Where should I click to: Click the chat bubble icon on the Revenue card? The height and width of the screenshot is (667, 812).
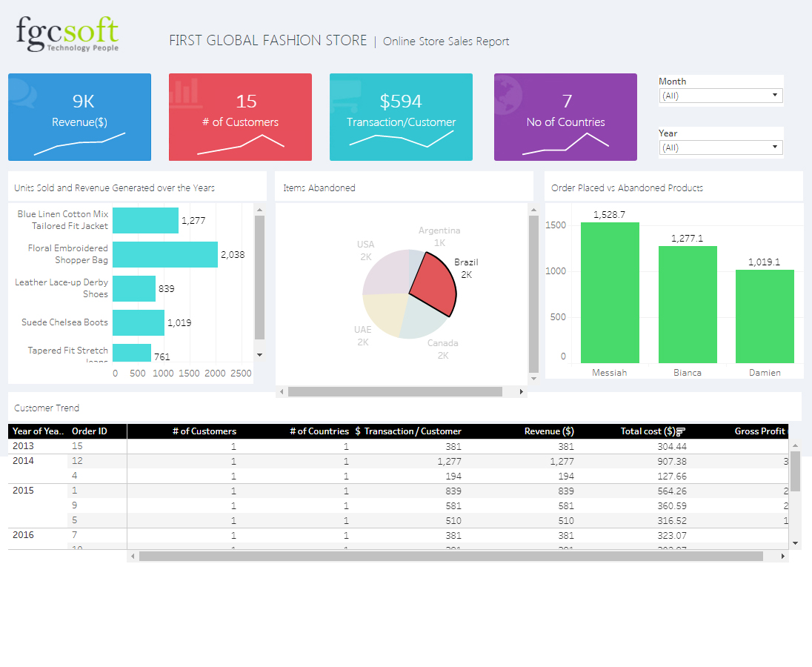click(22, 92)
